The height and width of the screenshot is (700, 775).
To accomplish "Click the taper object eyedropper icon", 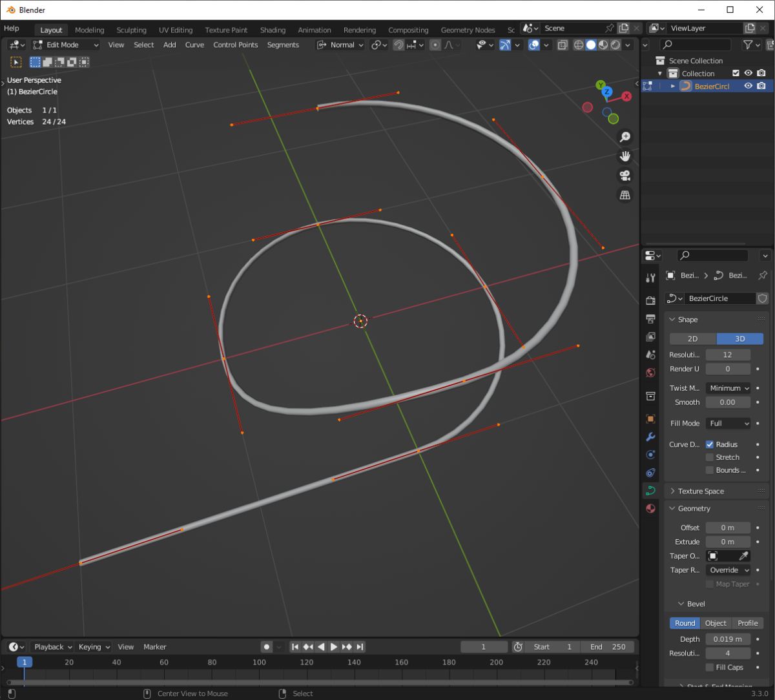I will coord(743,556).
